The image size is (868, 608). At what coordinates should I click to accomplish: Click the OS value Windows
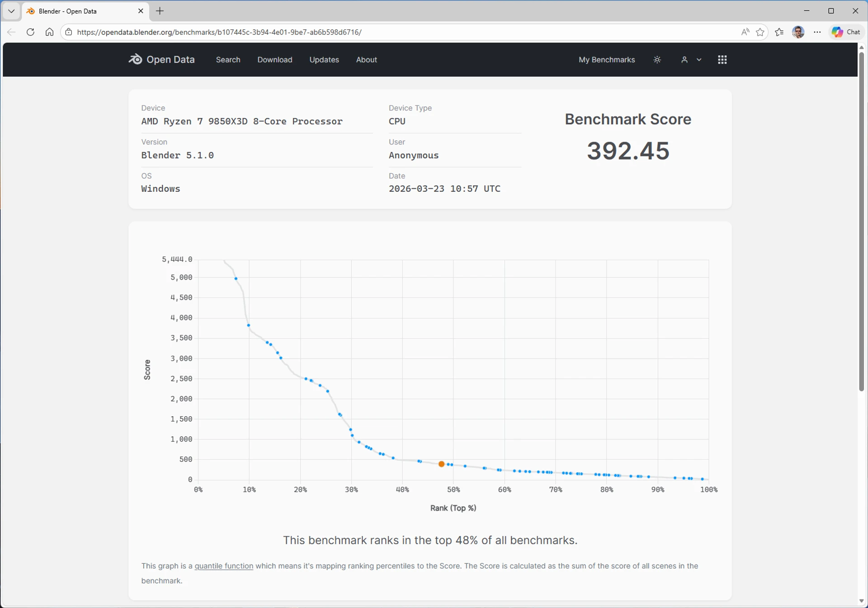160,189
